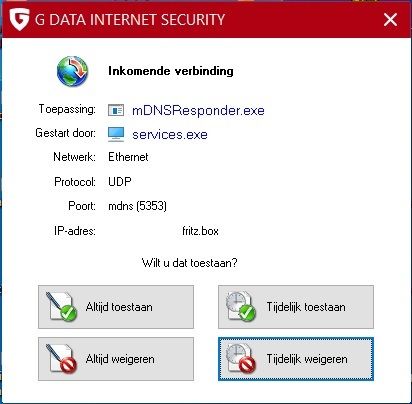Click the Inkomende verbinding heading

click(171, 71)
